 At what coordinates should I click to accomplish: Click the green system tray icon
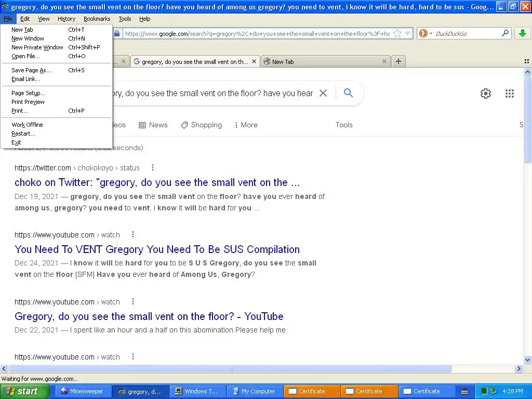click(484, 391)
